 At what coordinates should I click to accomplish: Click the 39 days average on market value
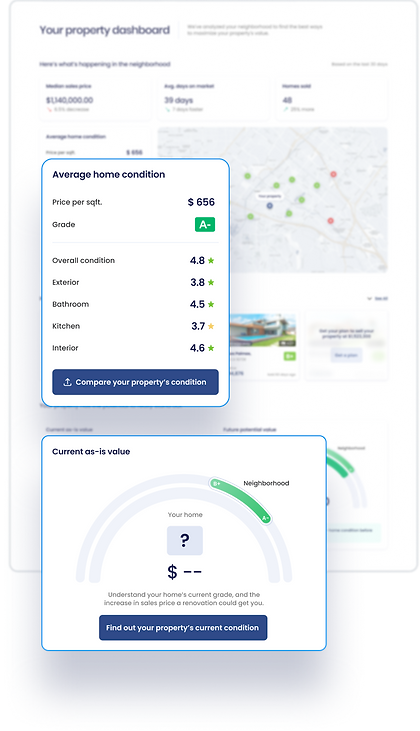coord(179,100)
